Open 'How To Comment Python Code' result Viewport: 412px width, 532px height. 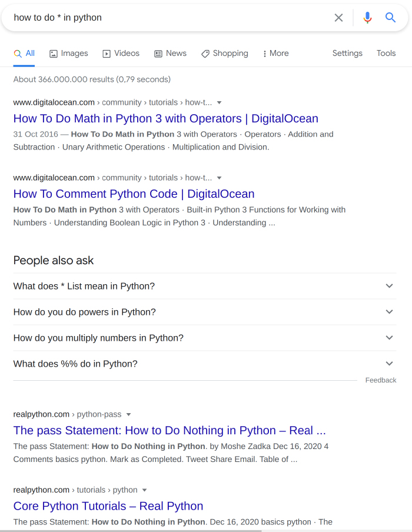(134, 194)
